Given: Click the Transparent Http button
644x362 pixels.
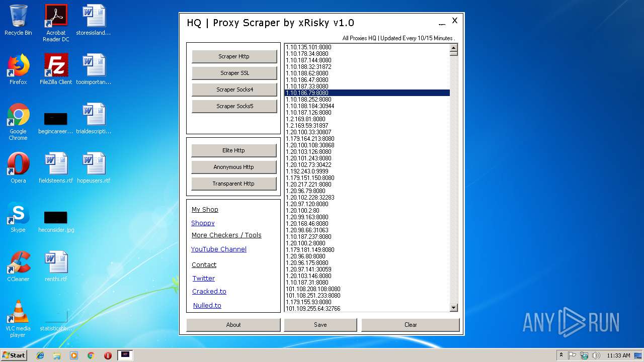Looking at the screenshot, I should (x=233, y=184).
